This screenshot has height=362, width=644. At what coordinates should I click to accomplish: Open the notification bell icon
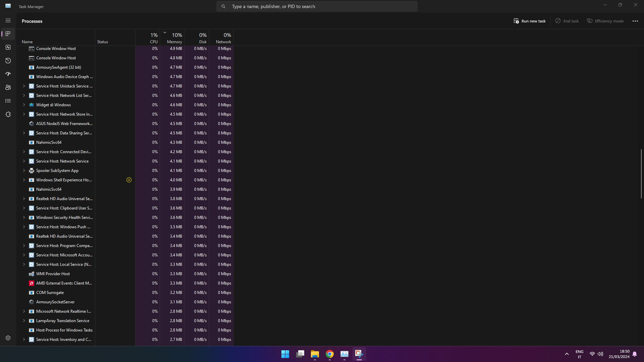635,354
